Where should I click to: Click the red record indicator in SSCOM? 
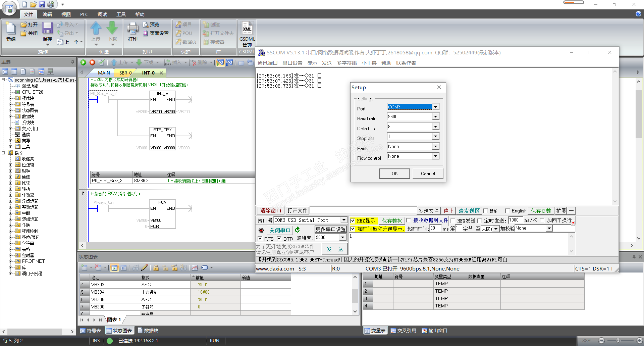pyautogui.click(x=261, y=231)
